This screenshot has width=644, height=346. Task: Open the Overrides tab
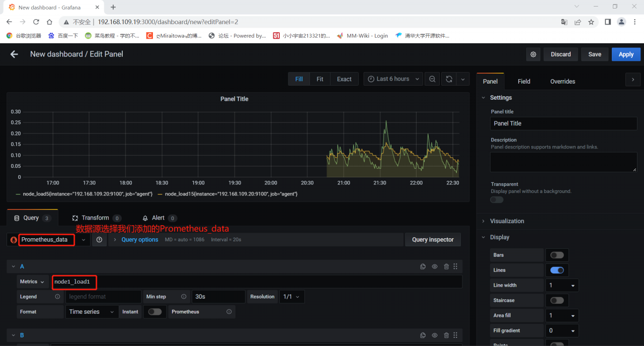click(562, 82)
